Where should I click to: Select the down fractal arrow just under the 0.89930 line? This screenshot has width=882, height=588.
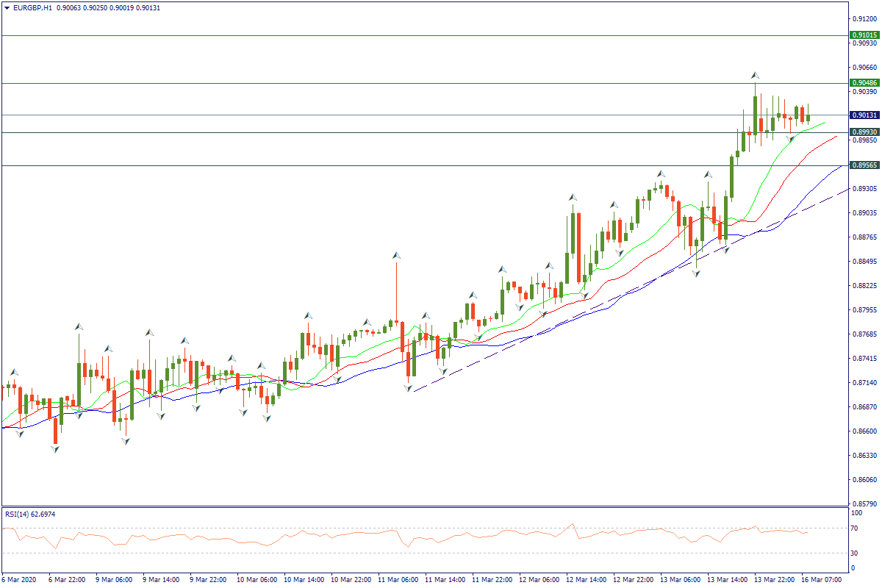click(x=789, y=138)
